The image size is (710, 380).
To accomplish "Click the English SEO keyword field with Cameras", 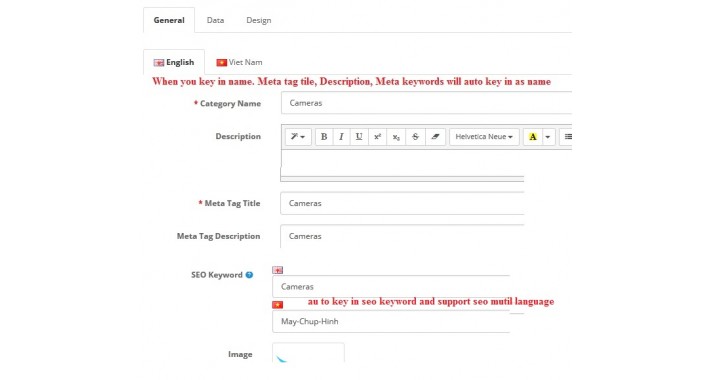I will point(391,286).
